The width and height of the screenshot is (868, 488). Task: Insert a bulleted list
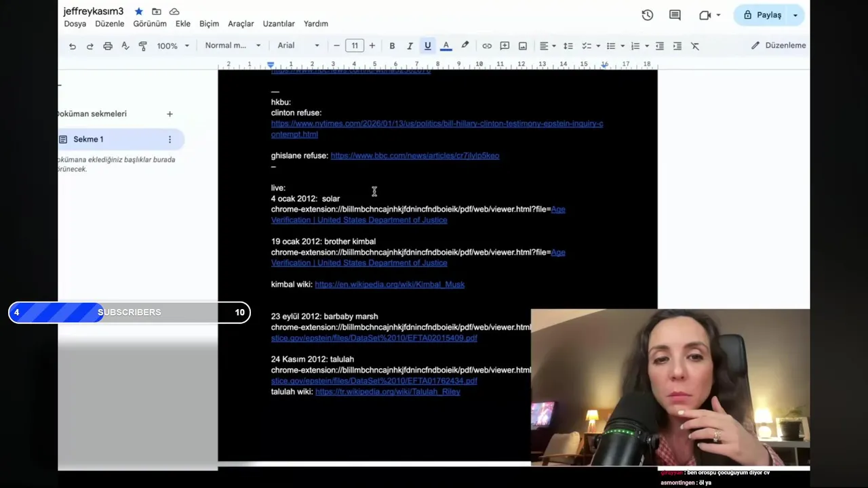610,45
